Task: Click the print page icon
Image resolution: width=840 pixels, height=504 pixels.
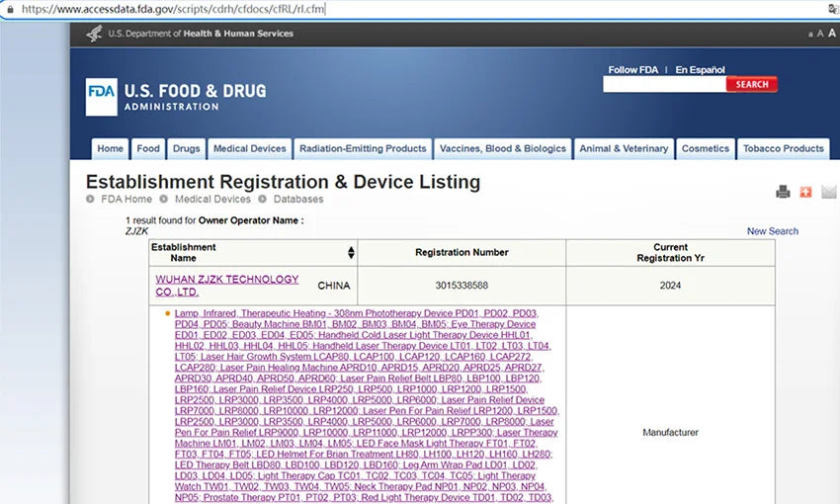Action: (783, 192)
